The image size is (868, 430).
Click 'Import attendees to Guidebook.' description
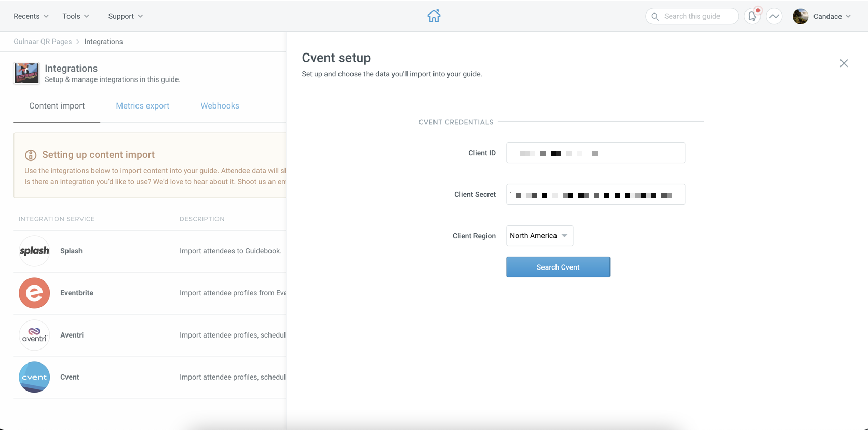click(x=230, y=251)
